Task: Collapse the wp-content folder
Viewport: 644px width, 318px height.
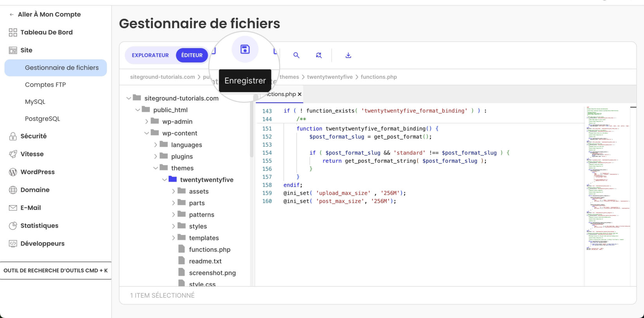Action: [x=147, y=133]
